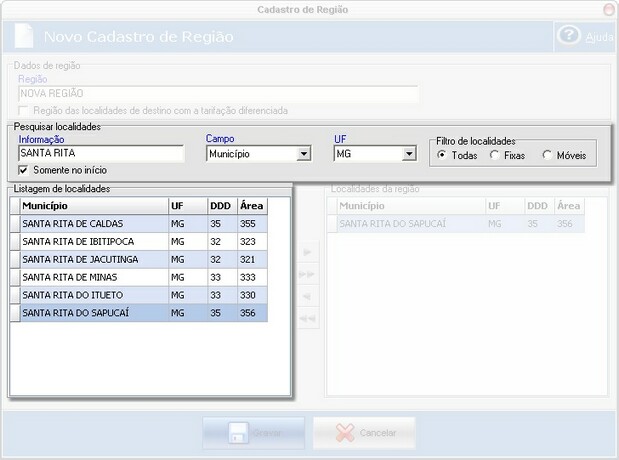This screenshot has width=619, height=460.
Task: Open the UF dropdown arrow
Action: (409, 154)
